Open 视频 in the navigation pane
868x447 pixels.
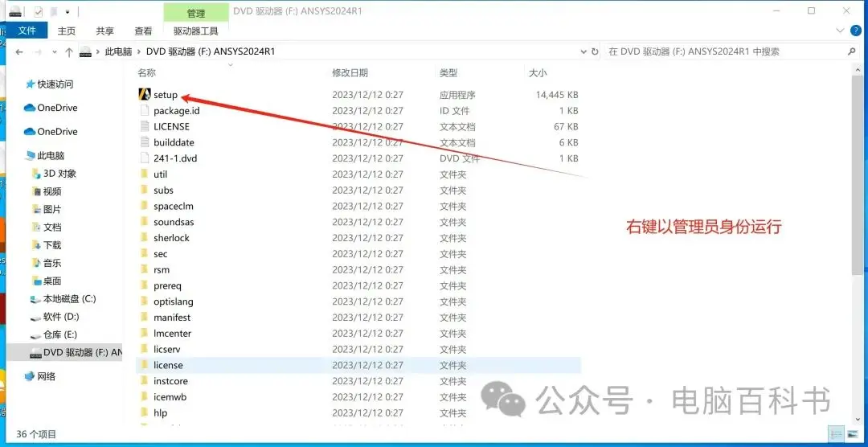pos(52,191)
